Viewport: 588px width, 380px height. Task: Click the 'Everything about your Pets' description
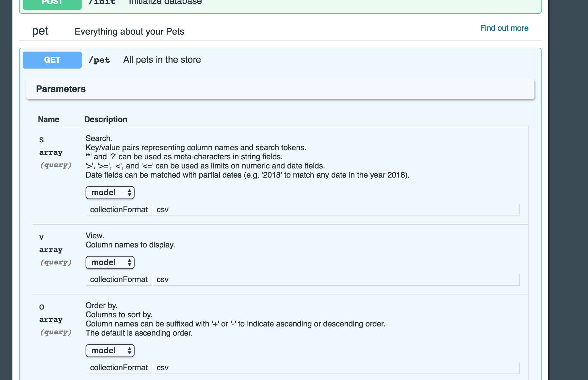click(x=129, y=32)
